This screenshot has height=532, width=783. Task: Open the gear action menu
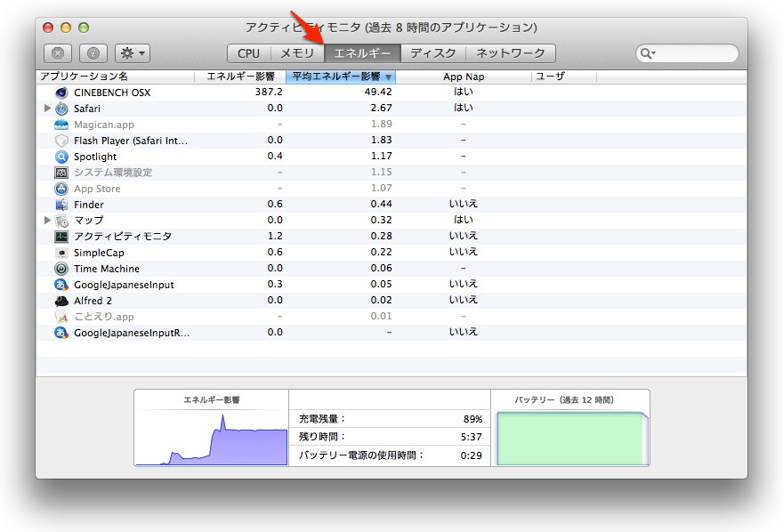(x=133, y=52)
